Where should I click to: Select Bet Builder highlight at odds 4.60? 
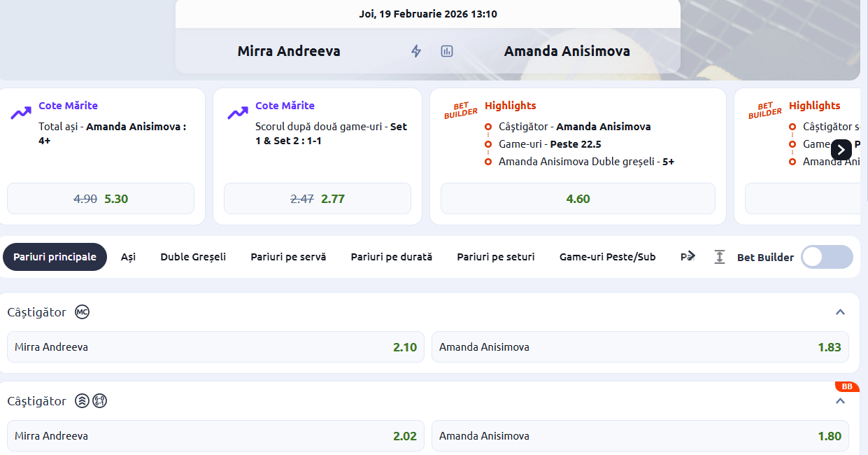pos(578,199)
